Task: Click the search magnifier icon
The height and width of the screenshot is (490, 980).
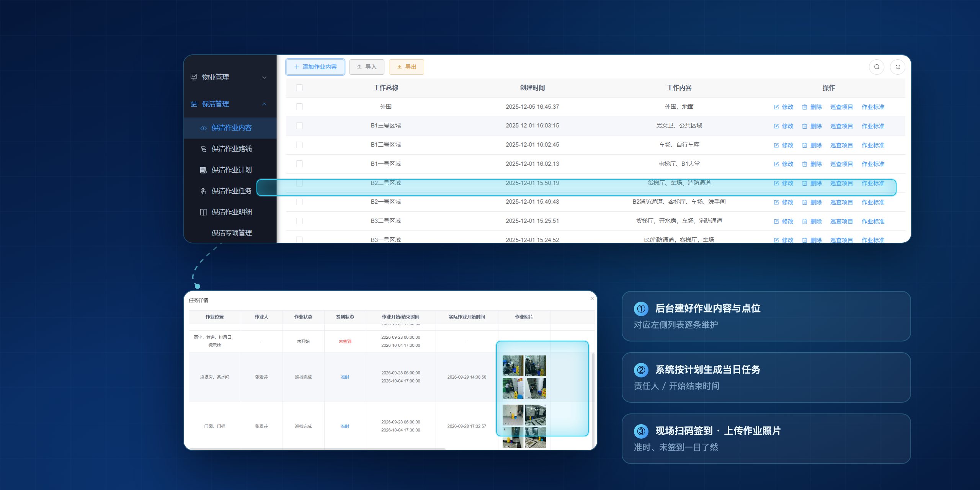Action: pos(877,67)
